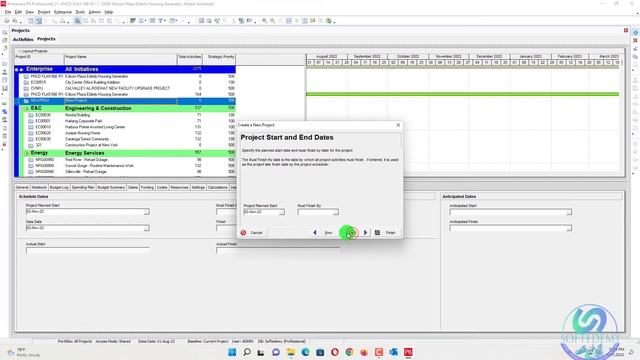Screen dimensions: 640x360
Task: Open the Spending Plan tab
Action: [83, 187]
